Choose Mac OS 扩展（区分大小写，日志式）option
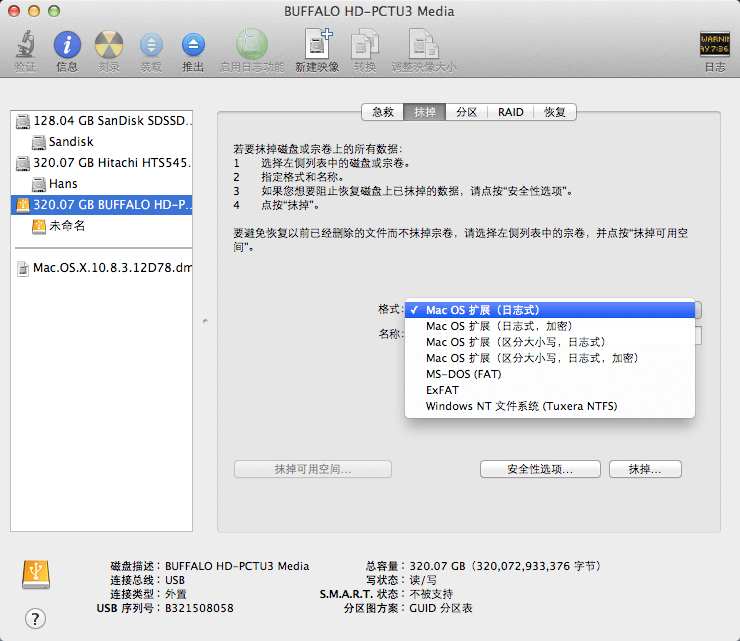Viewport: 740px width, 641px height. tap(550, 342)
